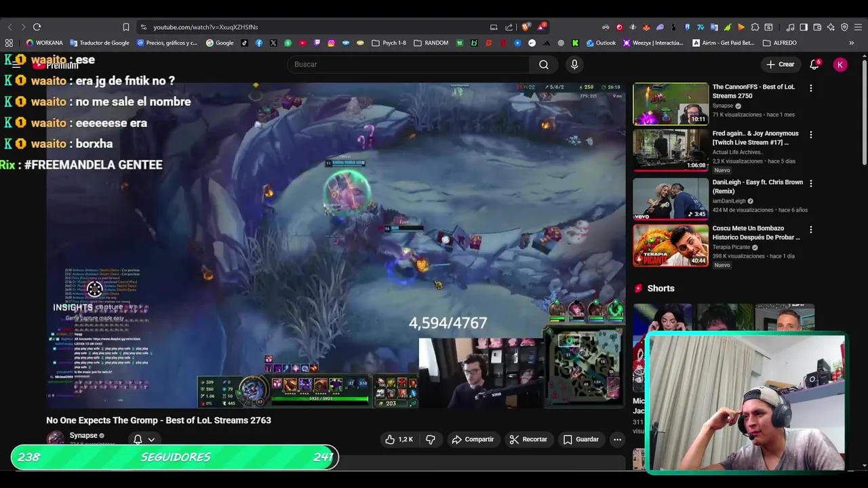Click the video title No One Expects The Gromp
This screenshot has width=868, height=488.
click(159, 420)
